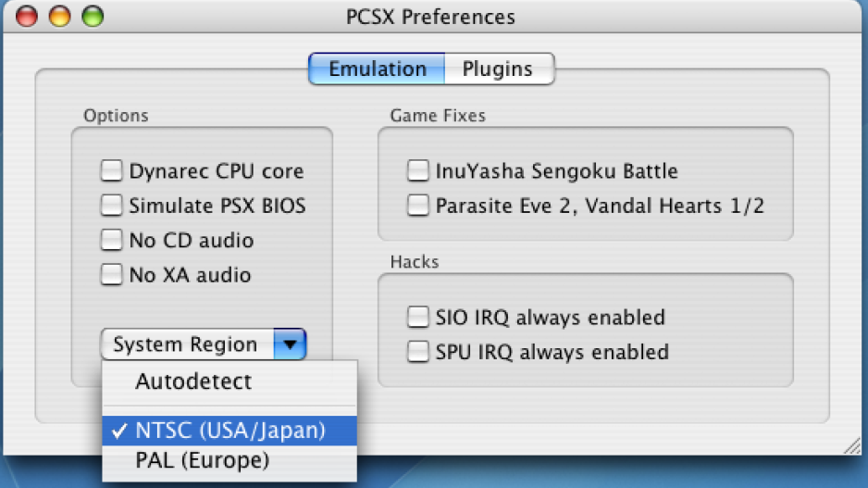Screen dimensions: 868x488
Task: Toggle SPU IRQ always enabled hack
Action: point(418,351)
